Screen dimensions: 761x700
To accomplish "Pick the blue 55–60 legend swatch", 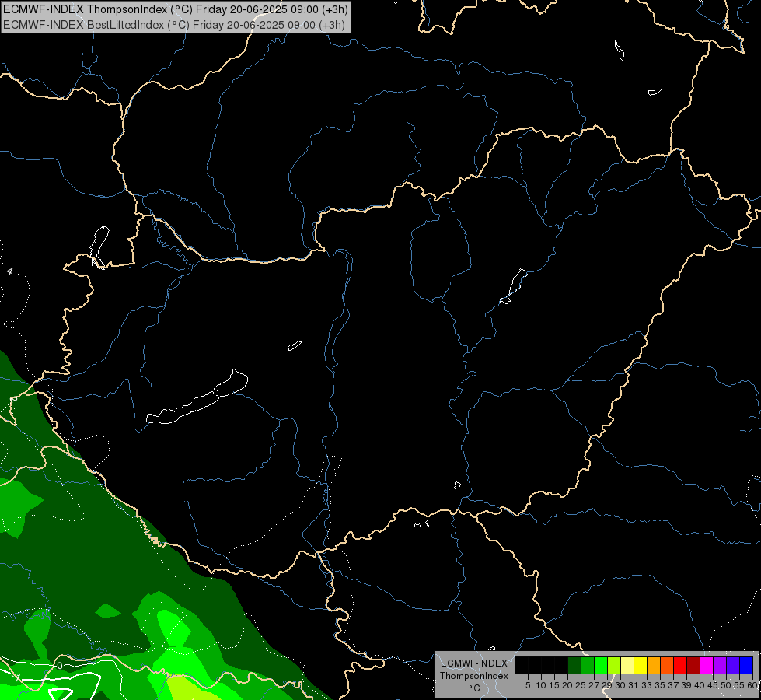I will point(746,665).
